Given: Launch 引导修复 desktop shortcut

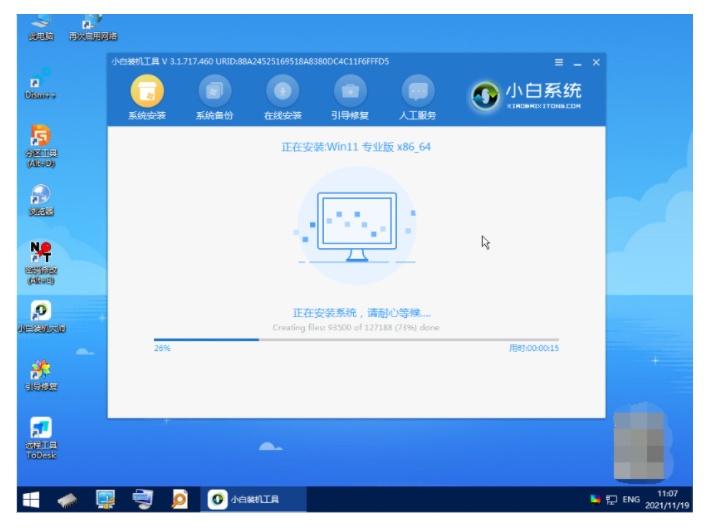Looking at the screenshot, I should click(41, 374).
